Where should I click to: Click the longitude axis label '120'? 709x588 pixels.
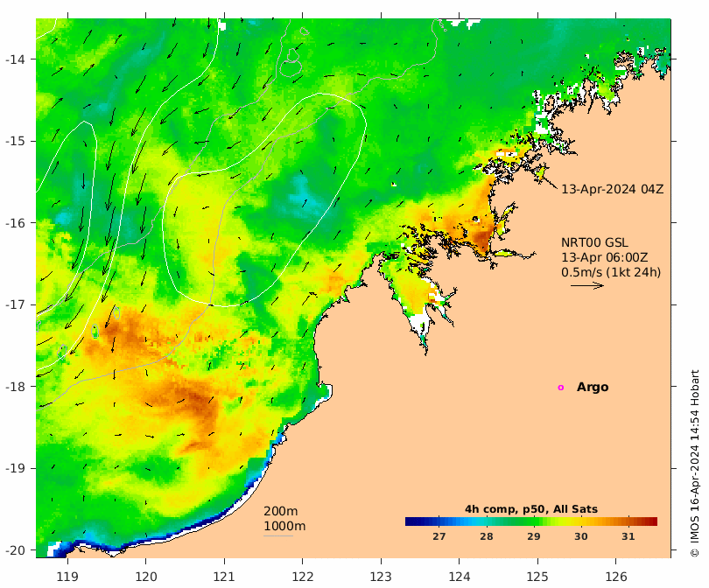[146, 577]
